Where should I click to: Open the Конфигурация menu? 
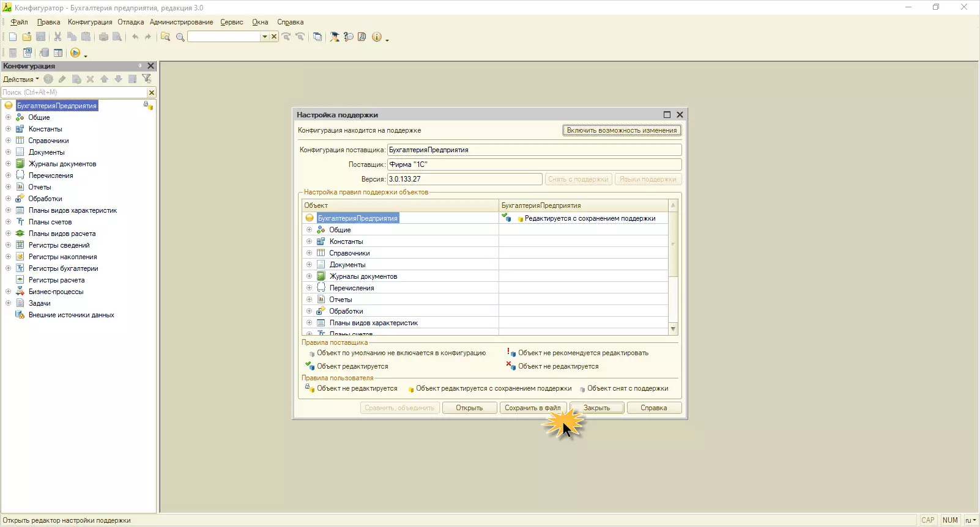tap(90, 22)
